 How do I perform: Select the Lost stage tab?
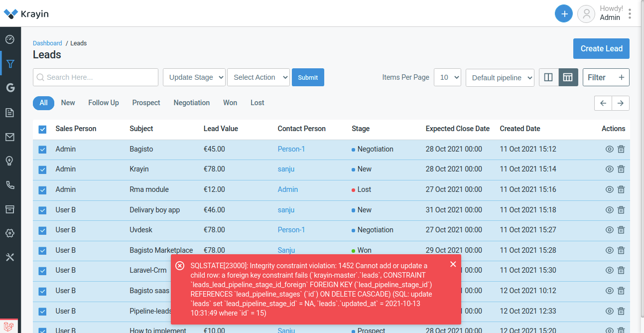[x=258, y=103]
